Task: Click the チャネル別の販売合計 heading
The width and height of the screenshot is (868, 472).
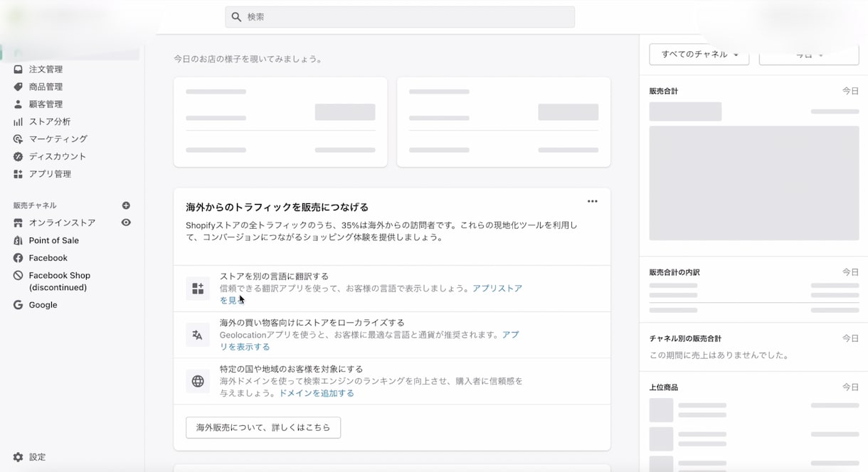Action: (685, 338)
